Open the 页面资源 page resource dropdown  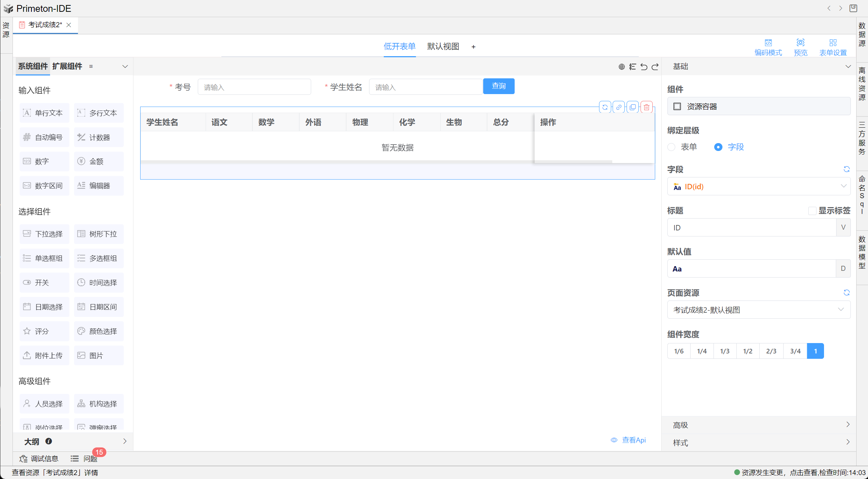coord(758,310)
